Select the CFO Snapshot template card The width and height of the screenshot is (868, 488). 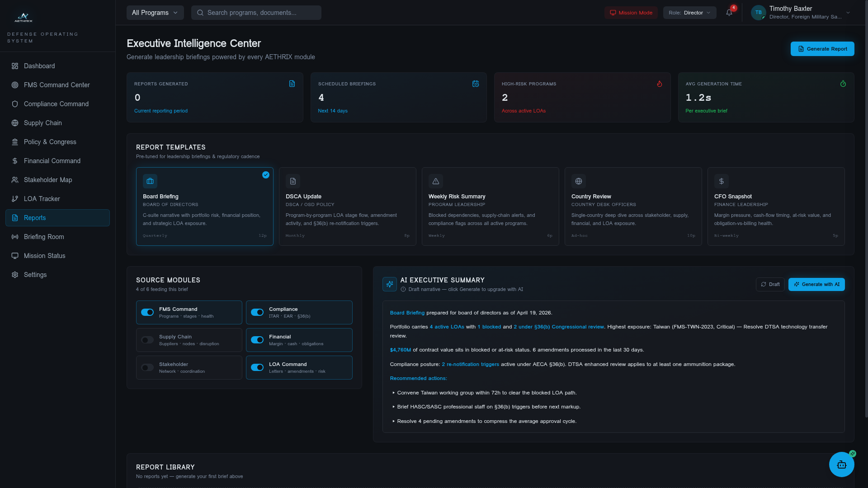[x=776, y=206]
